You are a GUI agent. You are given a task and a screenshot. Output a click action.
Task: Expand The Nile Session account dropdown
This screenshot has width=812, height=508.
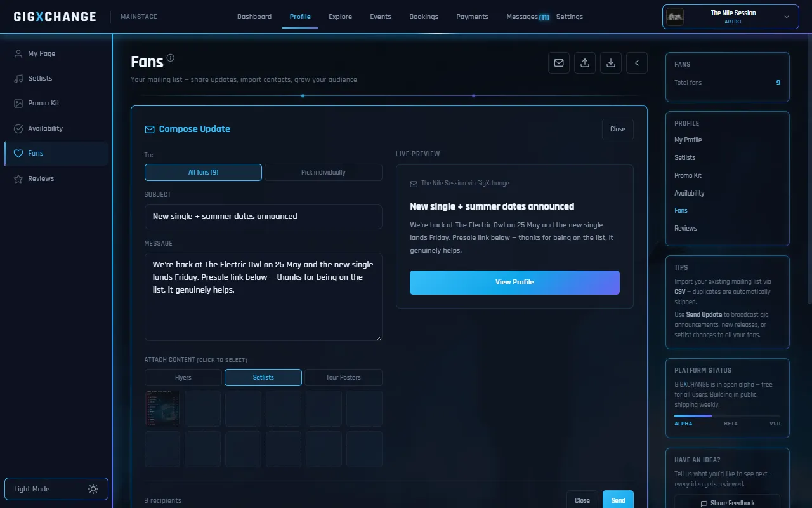tap(730, 17)
